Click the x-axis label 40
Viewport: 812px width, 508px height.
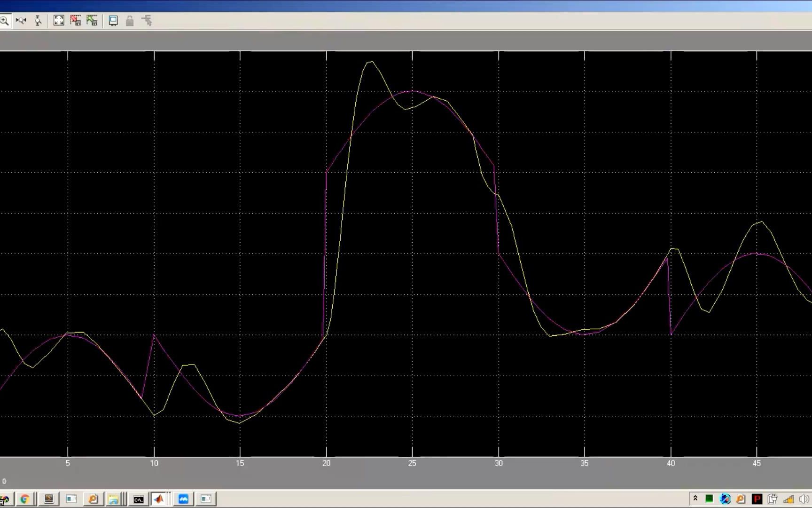tap(671, 463)
